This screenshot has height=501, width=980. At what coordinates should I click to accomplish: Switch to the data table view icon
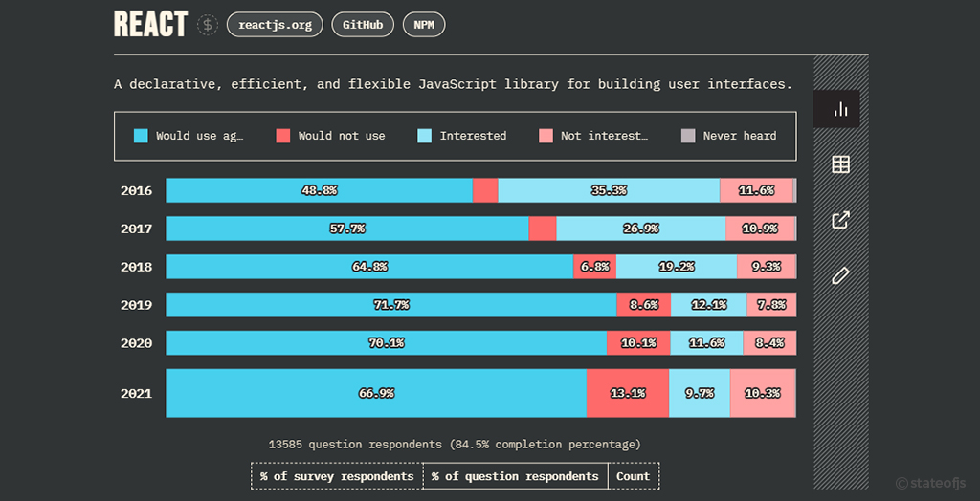[x=840, y=164]
